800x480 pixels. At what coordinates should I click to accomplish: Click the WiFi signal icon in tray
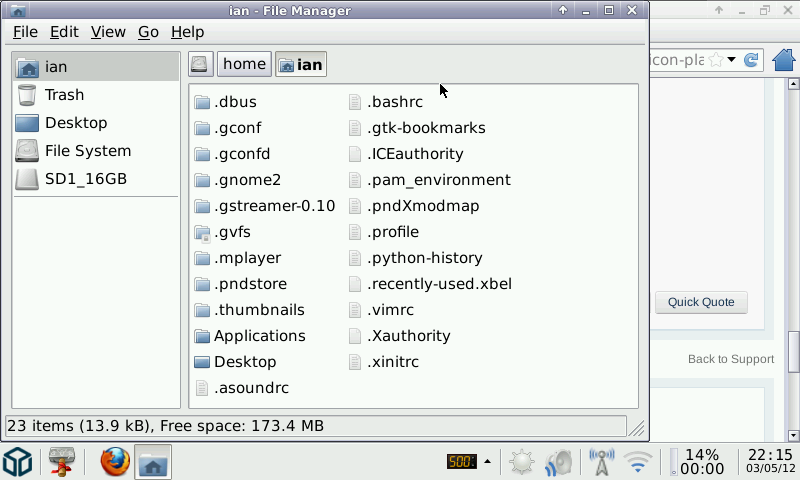(636, 462)
